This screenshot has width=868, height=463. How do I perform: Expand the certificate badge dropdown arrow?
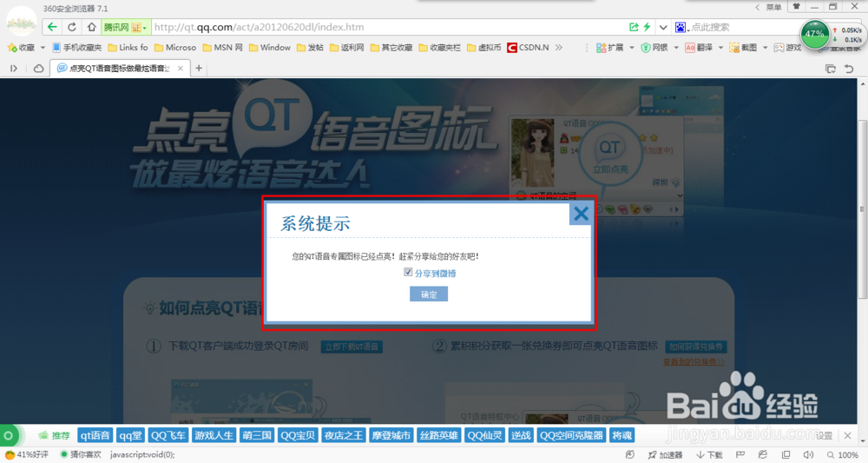tap(145, 28)
